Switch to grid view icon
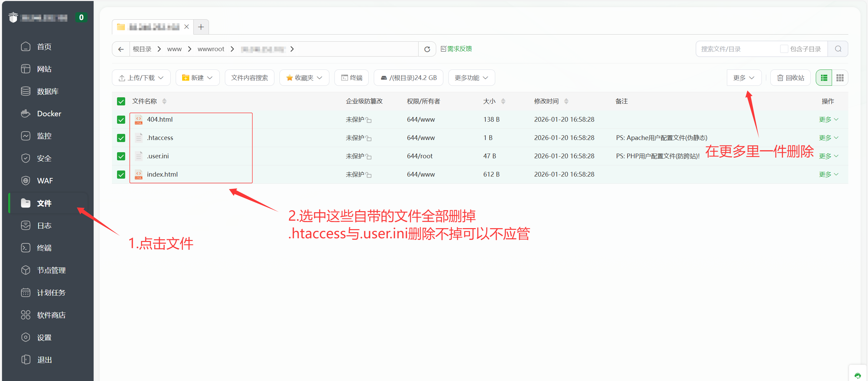The height and width of the screenshot is (381, 868). [840, 78]
